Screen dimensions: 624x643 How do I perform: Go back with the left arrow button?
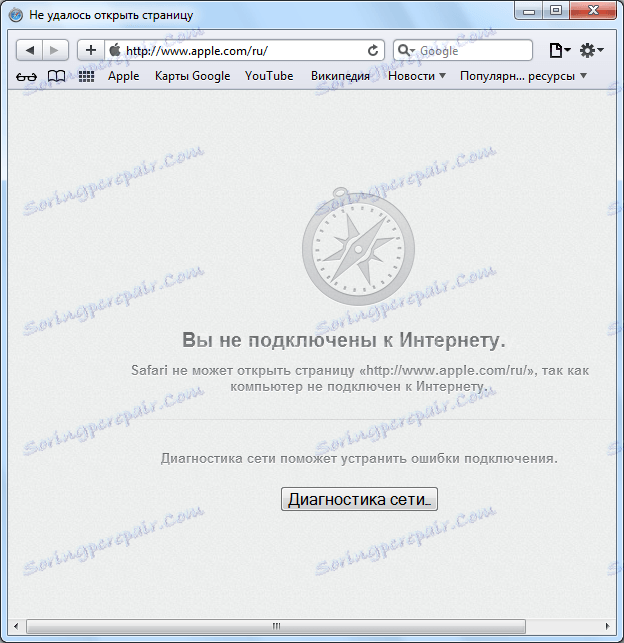click(30, 50)
